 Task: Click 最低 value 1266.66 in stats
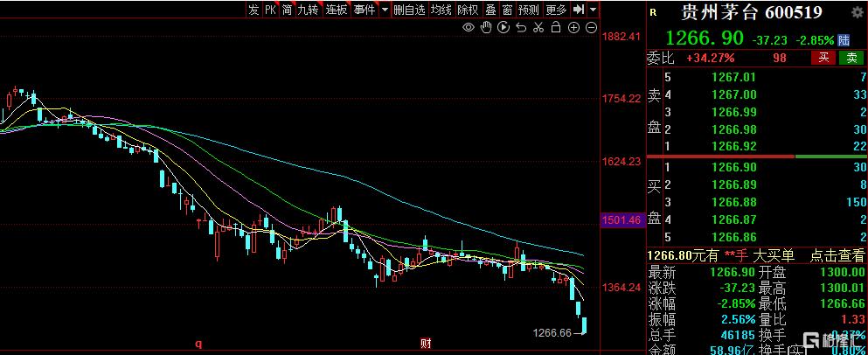(842, 303)
